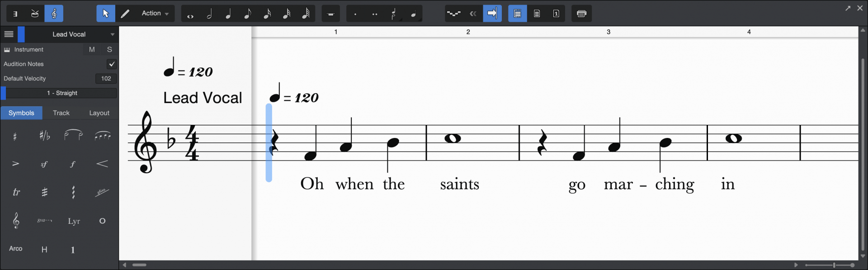Pick the glissando symbol
Image resolution: width=868 pixels, height=270 pixels.
(x=102, y=193)
